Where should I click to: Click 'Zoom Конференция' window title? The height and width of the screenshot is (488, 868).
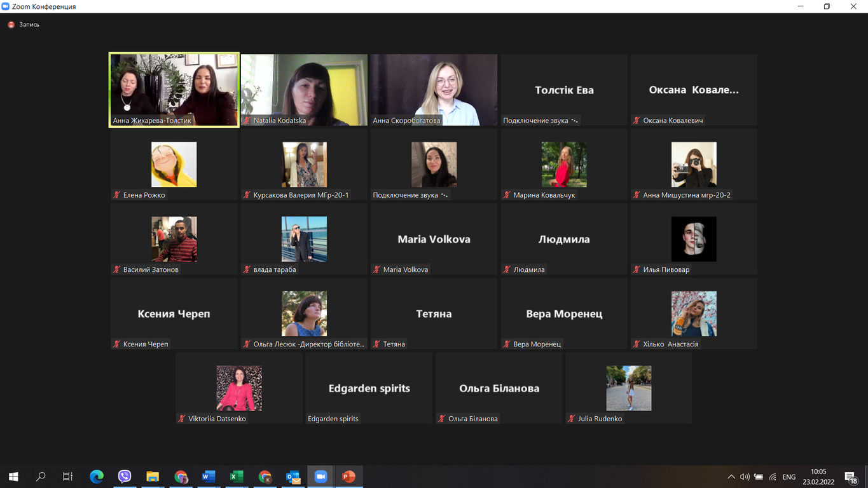point(44,6)
